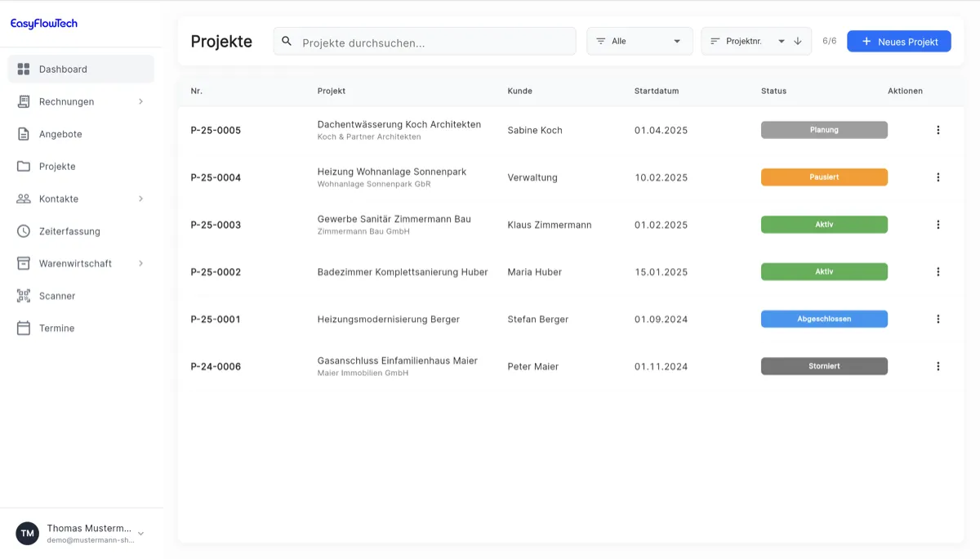Image resolution: width=980 pixels, height=559 pixels.
Task: Click the Neues Projekt button
Action: click(x=898, y=41)
